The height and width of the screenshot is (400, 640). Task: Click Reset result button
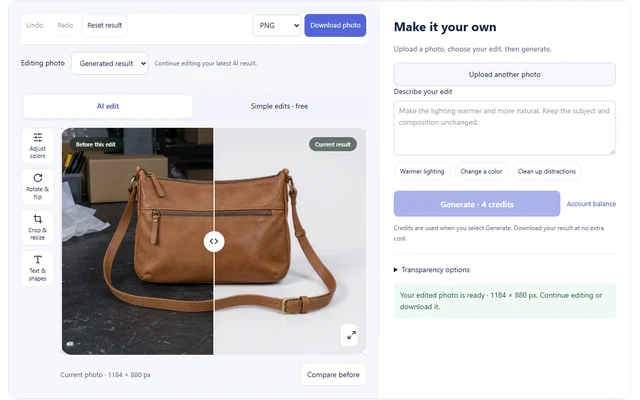click(x=104, y=25)
